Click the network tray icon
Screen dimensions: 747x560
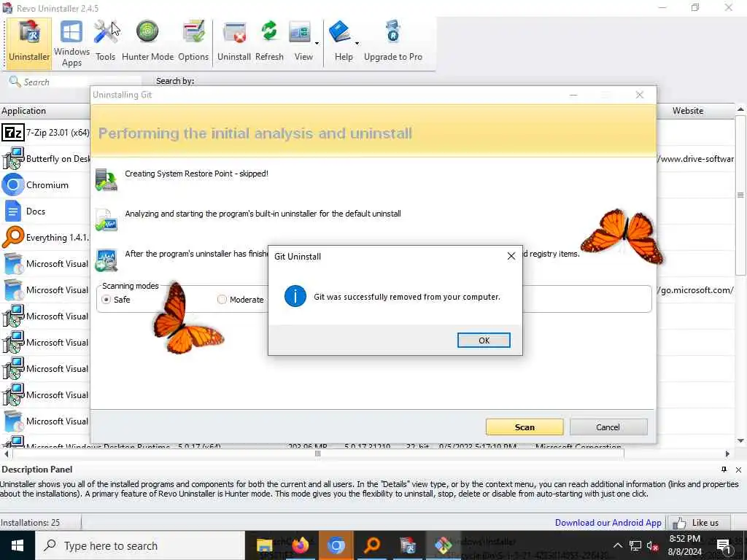tap(635, 545)
